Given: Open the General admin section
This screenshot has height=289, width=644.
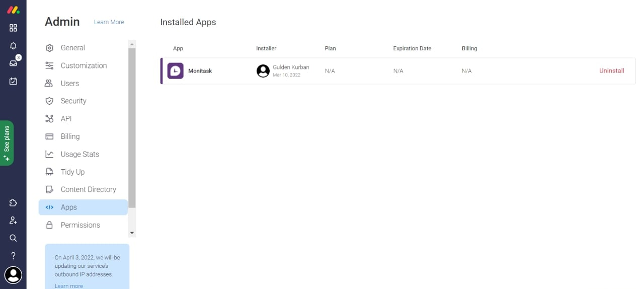Looking at the screenshot, I should (72, 48).
